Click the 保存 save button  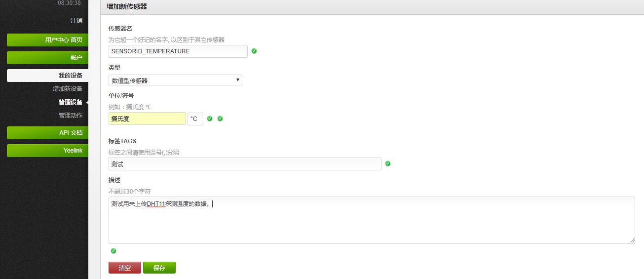point(159,268)
